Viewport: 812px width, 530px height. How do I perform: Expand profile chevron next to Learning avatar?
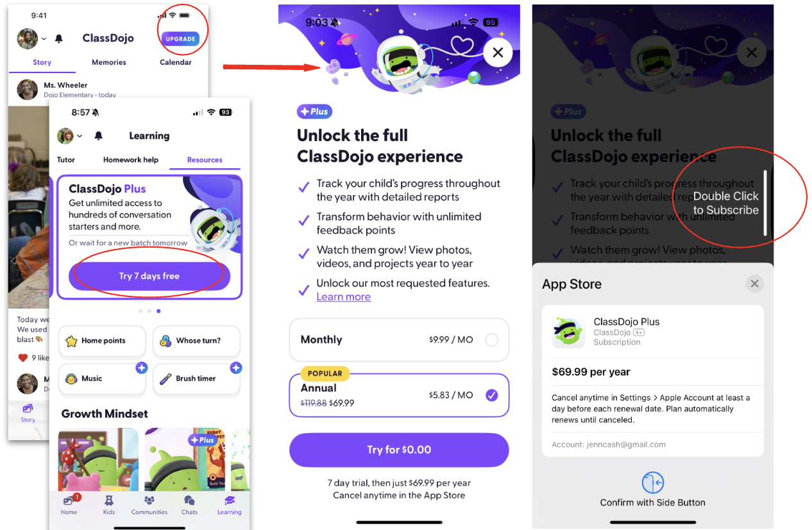80,136
